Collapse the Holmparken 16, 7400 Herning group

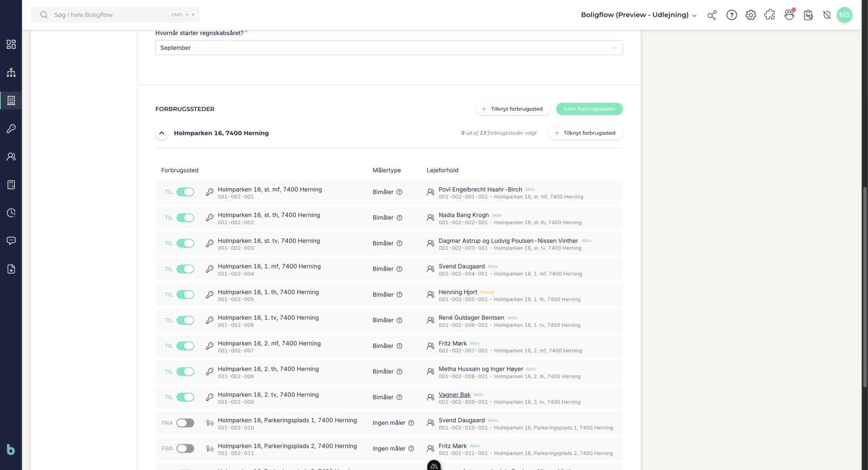[x=162, y=133]
